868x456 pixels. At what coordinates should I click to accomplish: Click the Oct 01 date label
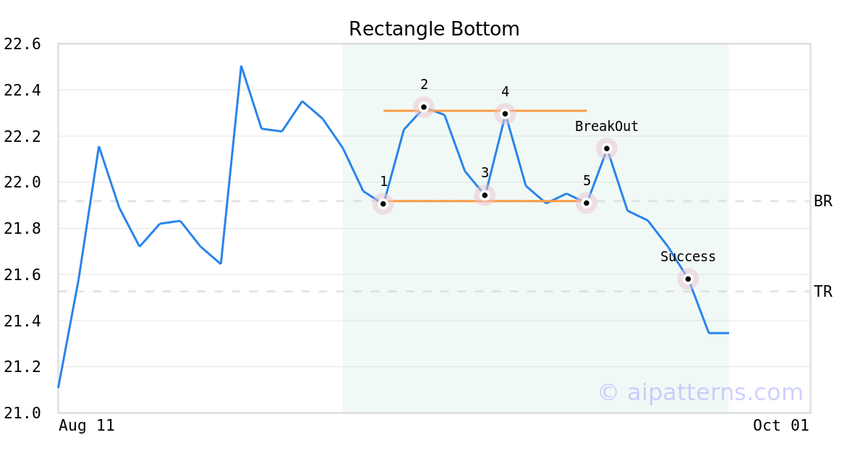click(780, 426)
